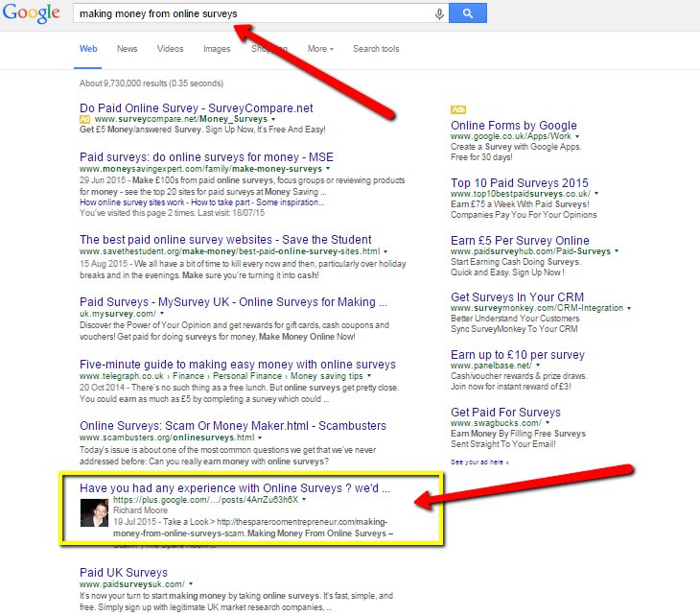This screenshot has width=700, height=616.
Task: Open Telegraph five-minute guide result
Action: 238,365
